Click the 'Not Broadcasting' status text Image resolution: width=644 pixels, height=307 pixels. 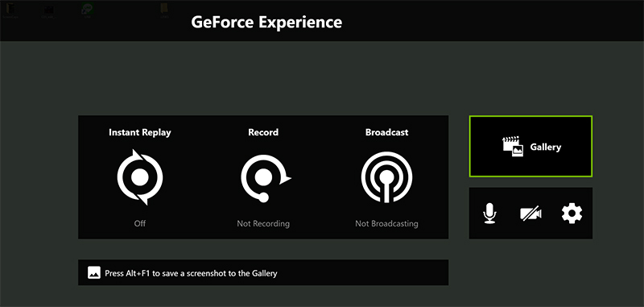(387, 223)
